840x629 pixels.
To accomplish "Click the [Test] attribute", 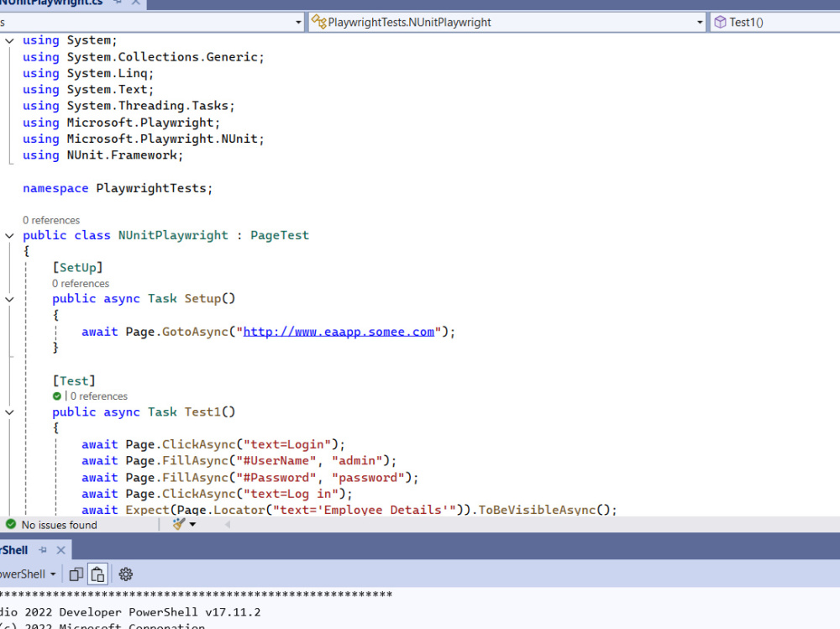I will [x=74, y=381].
